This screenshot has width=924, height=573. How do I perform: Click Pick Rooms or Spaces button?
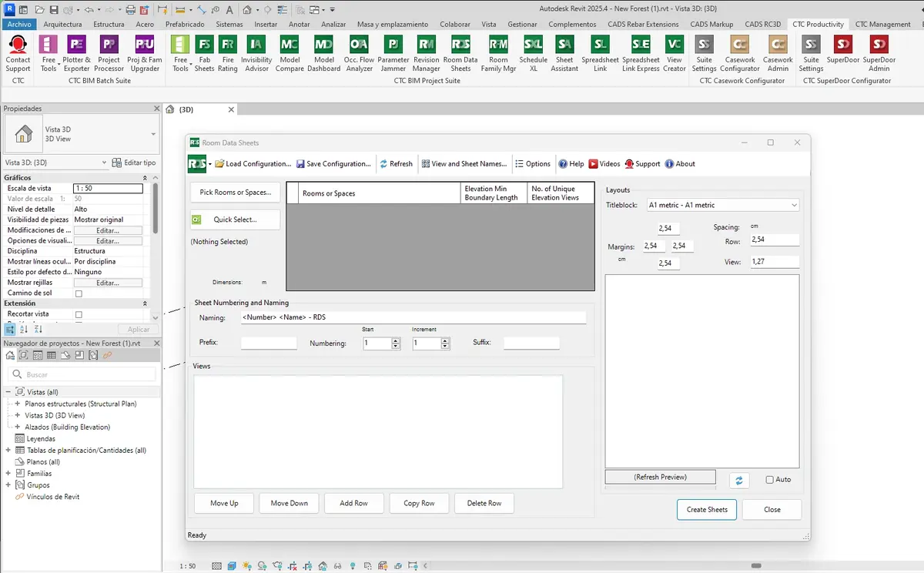coord(235,193)
